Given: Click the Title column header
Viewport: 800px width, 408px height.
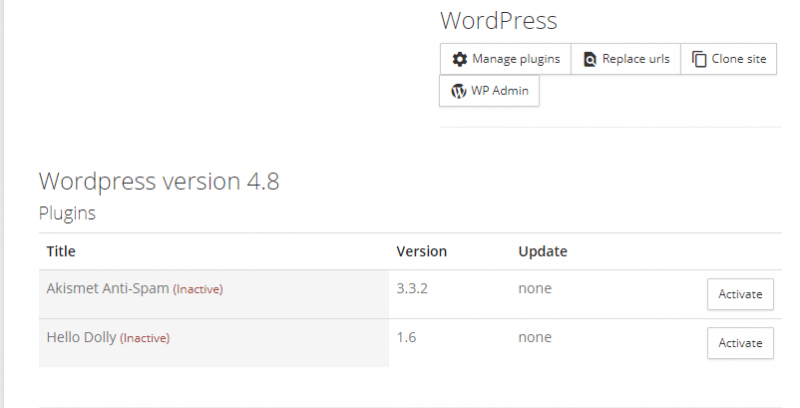Looking at the screenshot, I should (x=61, y=251).
